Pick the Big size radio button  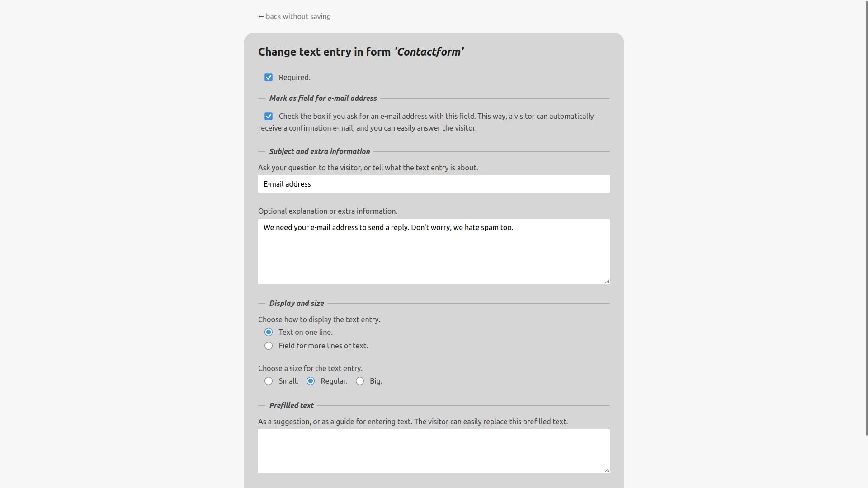[x=360, y=381]
